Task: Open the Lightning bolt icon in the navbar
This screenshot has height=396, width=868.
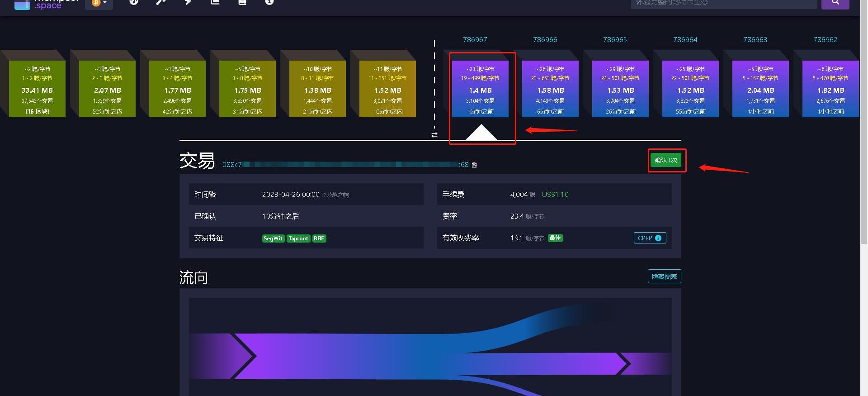Action: [188, 2]
